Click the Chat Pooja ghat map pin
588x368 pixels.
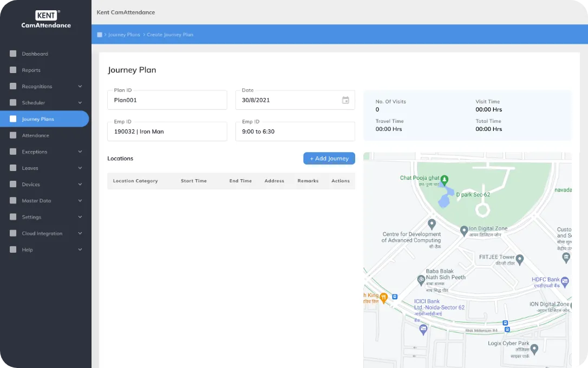pos(445,180)
